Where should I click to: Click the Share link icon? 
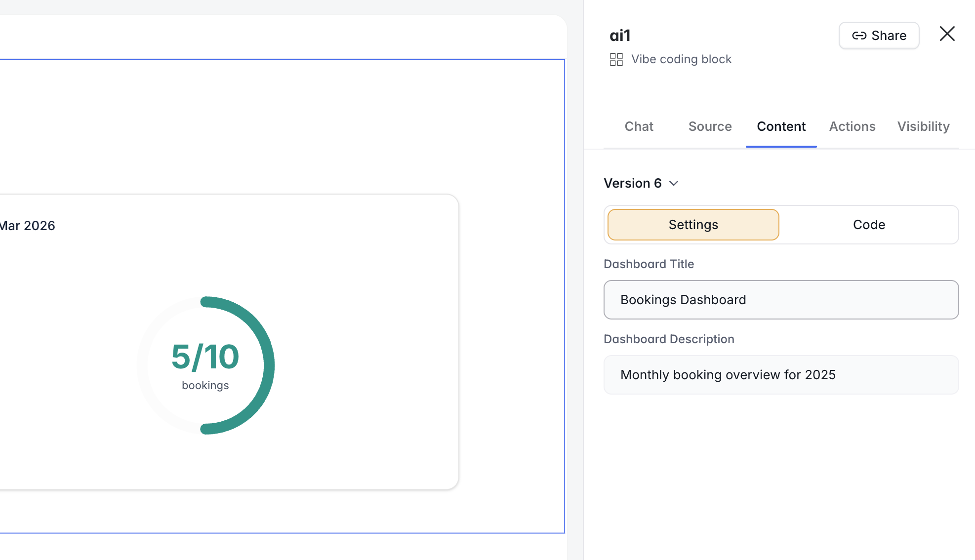(x=859, y=36)
